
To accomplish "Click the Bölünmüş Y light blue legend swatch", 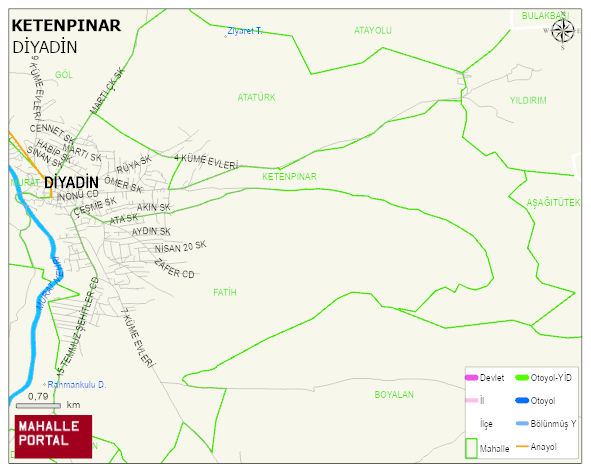I will tap(522, 423).
